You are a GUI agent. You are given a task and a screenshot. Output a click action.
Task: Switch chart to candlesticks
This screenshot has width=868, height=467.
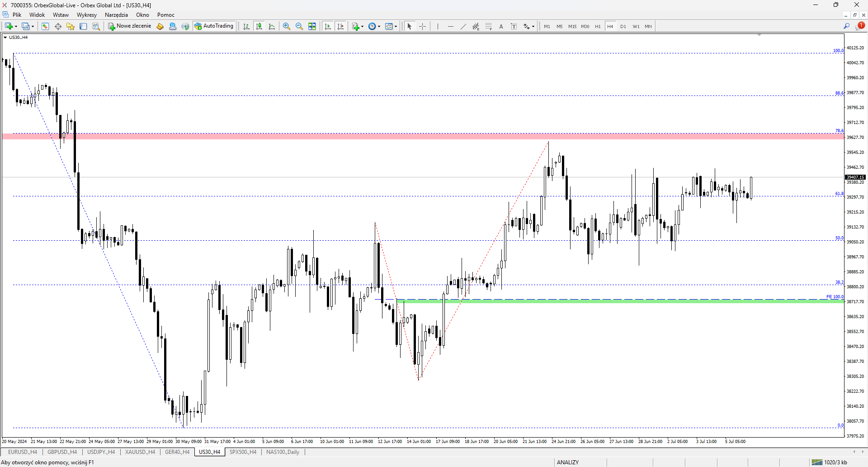[x=259, y=26]
